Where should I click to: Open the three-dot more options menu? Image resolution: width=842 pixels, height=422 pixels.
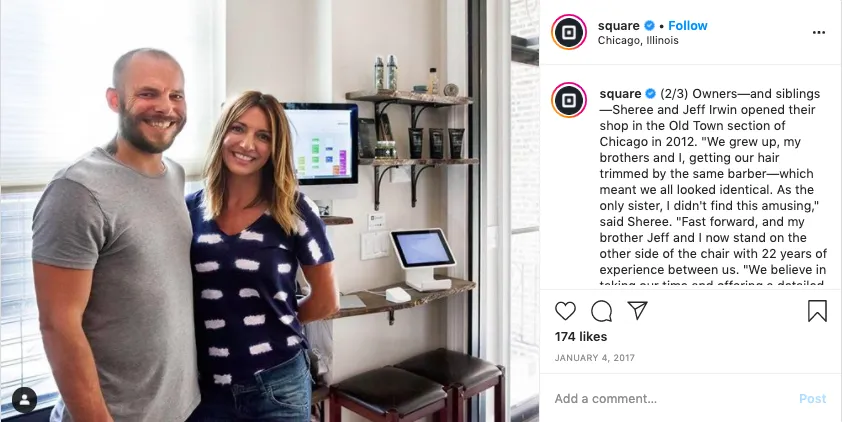(818, 33)
